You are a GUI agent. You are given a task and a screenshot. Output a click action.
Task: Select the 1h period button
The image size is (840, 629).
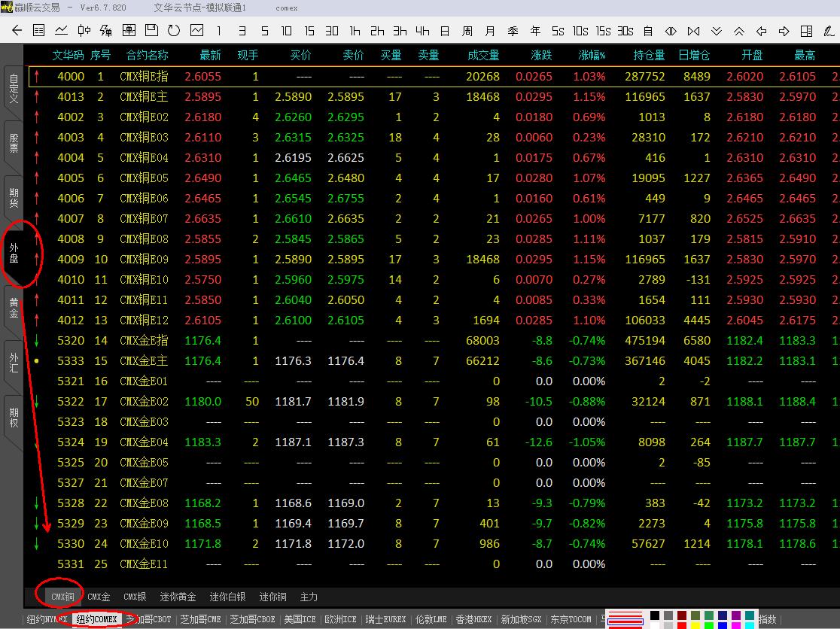(355, 31)
